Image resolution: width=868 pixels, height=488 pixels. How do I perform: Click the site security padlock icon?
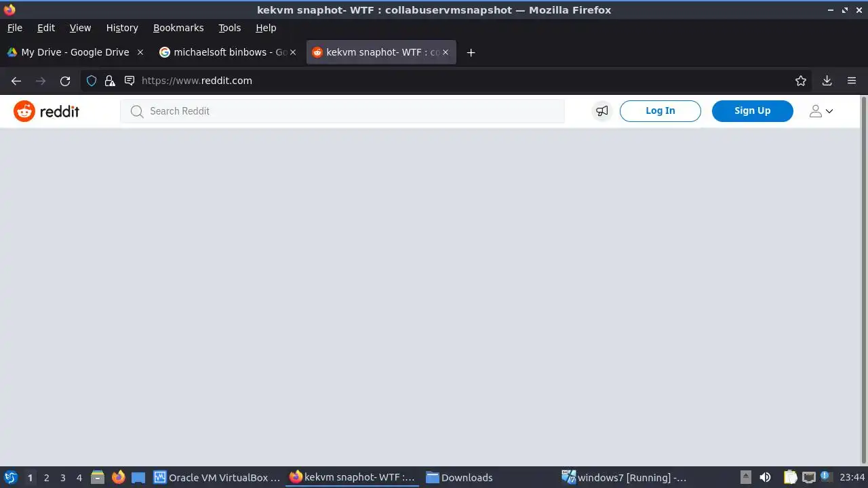(110, 81)
